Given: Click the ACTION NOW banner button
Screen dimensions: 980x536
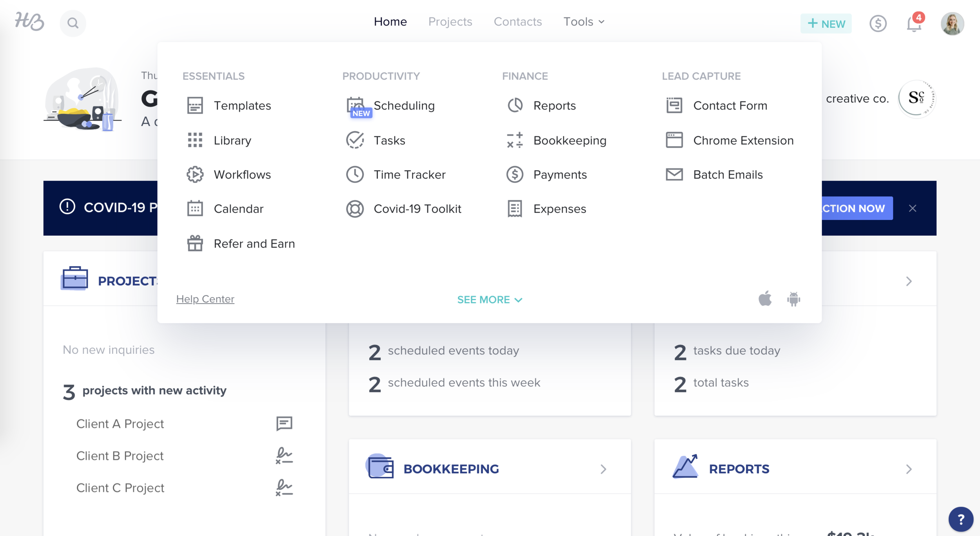Looking at the screenshot, I should pyautogui.click(x=857, y=208).
